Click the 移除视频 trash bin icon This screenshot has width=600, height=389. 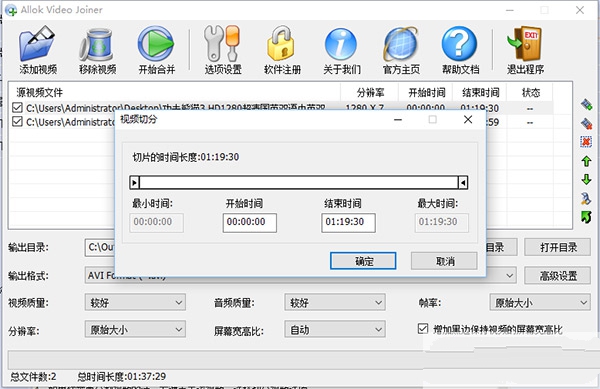coord(97,45)
